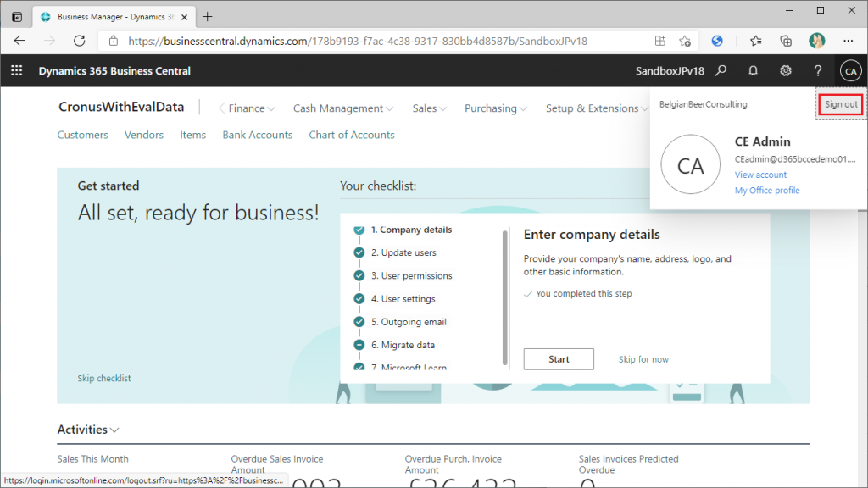Open the View account link
Image resolution: width=868 pixels, height=488 pixels.
click(760, 175)
